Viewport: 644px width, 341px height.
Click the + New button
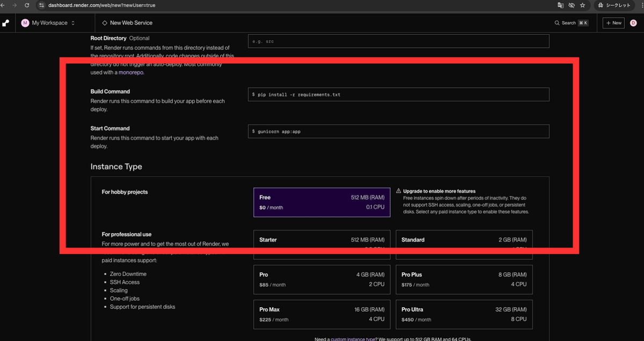613,23
